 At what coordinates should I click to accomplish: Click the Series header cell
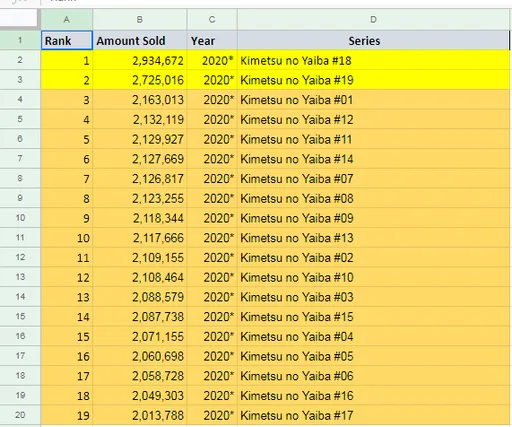(x=373, y=41)
